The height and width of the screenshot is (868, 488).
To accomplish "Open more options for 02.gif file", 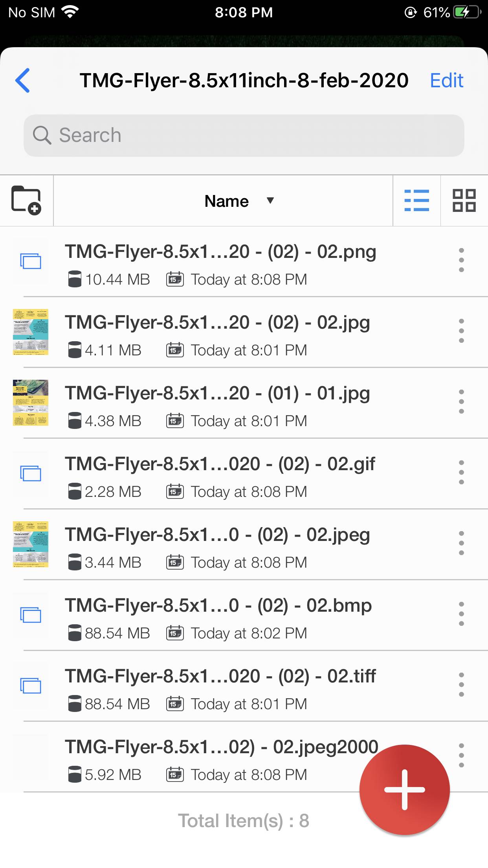I will click(461, 473).
